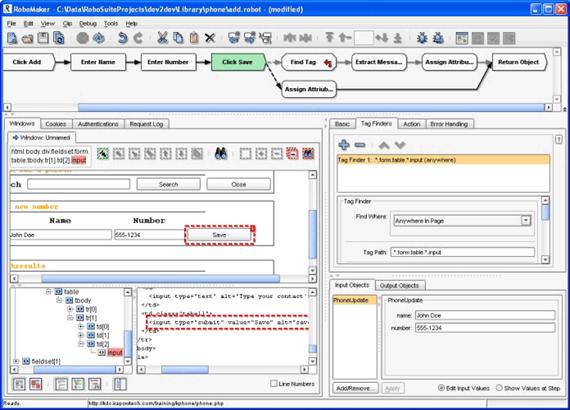Move tag finder up with arrow icon
The image size is (570, 410).
click(x=384, y=145)
